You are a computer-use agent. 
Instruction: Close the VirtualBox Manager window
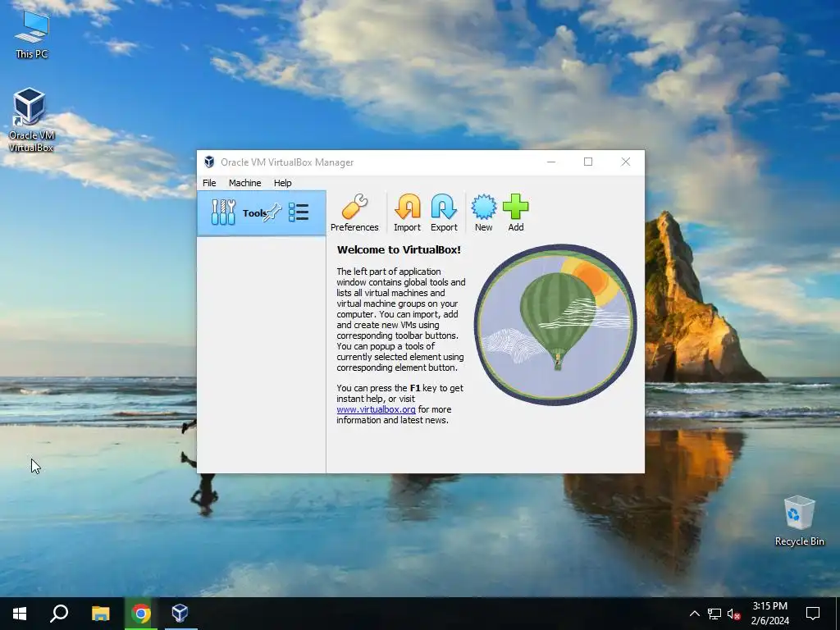(626, 162)
